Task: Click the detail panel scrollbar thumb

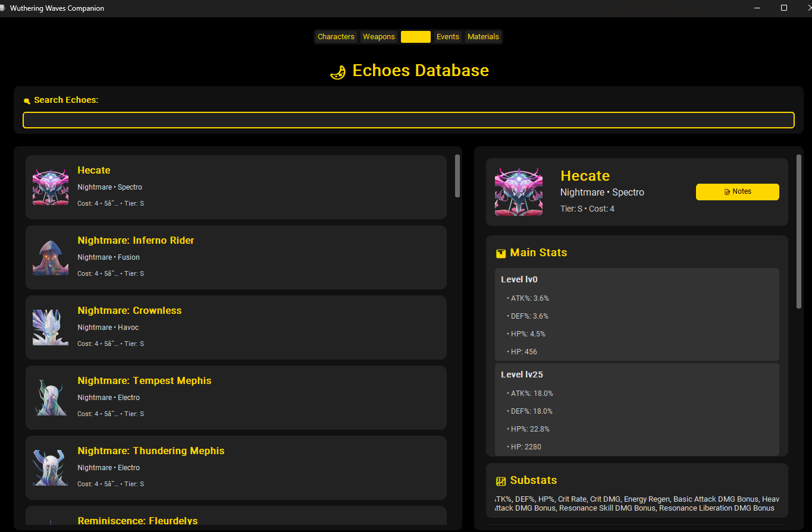Action: (x=799, y=232)
